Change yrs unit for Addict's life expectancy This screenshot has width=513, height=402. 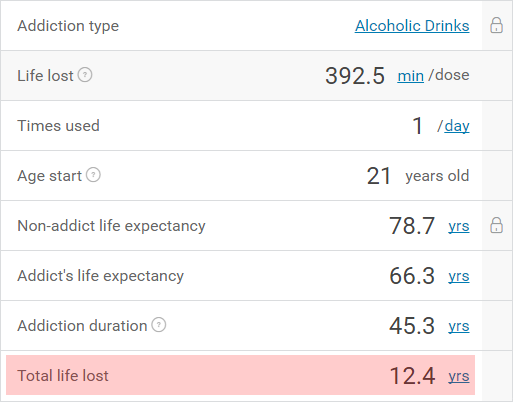click(x=459, y=276)
